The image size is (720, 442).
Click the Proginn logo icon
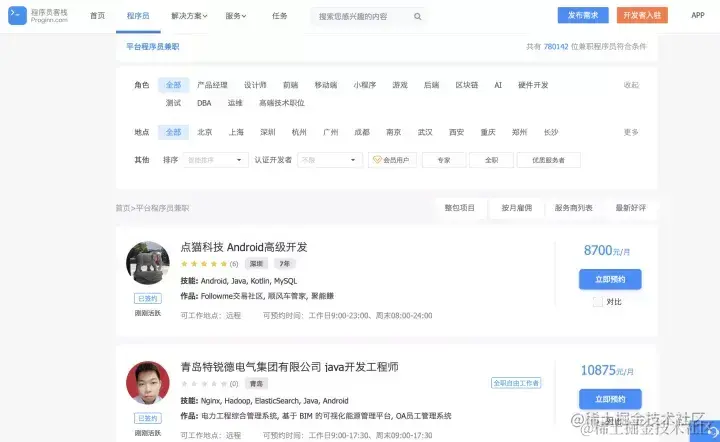17,16
